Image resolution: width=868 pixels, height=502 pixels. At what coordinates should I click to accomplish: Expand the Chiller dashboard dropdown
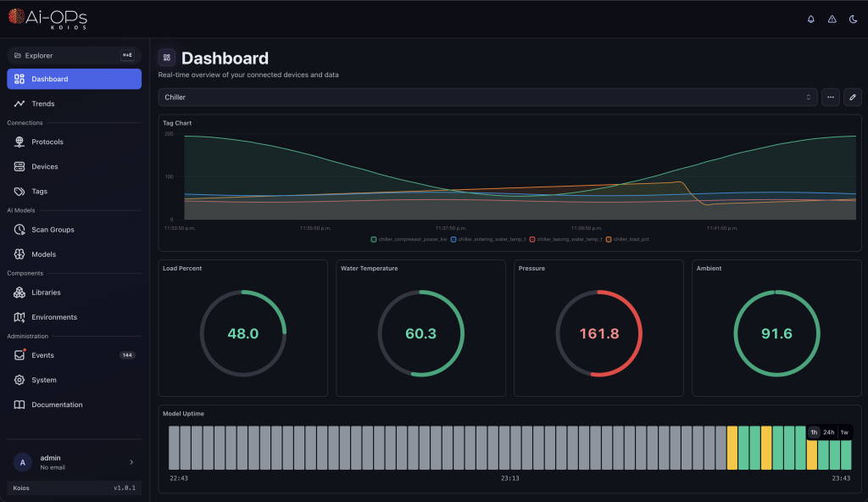tap(487, 97)
